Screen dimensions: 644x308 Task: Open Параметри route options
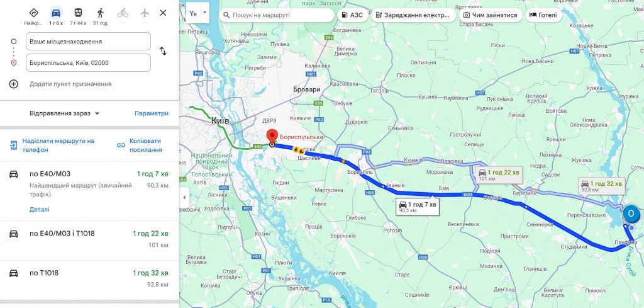pyautogui.click(x=152, y=113)
